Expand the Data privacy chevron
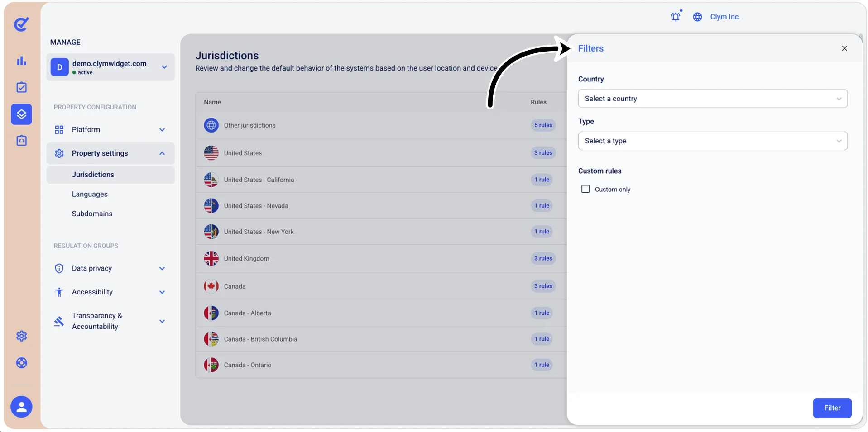This screenshot has width=868, height=432. tap(162, 268)
